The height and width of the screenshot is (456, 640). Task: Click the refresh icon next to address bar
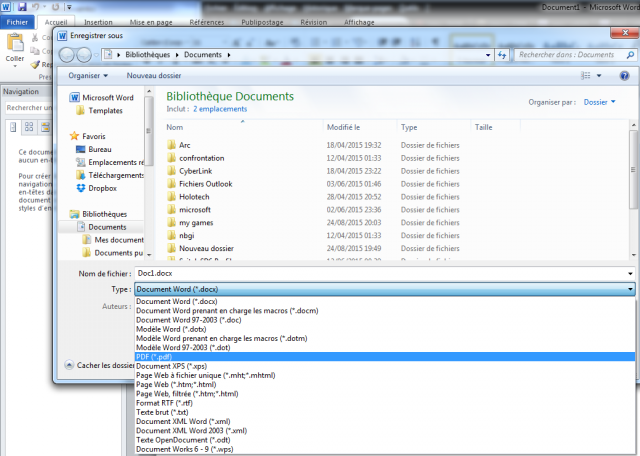coord(502,55)
